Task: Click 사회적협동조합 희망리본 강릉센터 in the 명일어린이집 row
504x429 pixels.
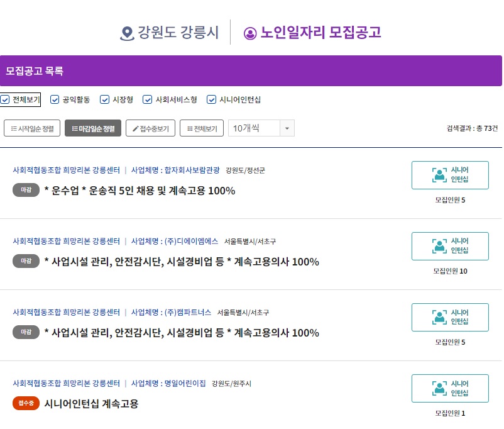Action: click(66, 384)
